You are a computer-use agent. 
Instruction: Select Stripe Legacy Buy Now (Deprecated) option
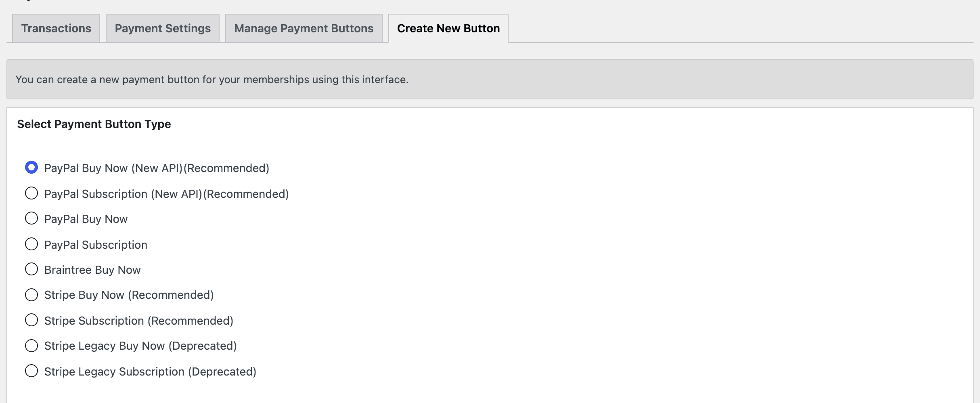click(31, 346)
